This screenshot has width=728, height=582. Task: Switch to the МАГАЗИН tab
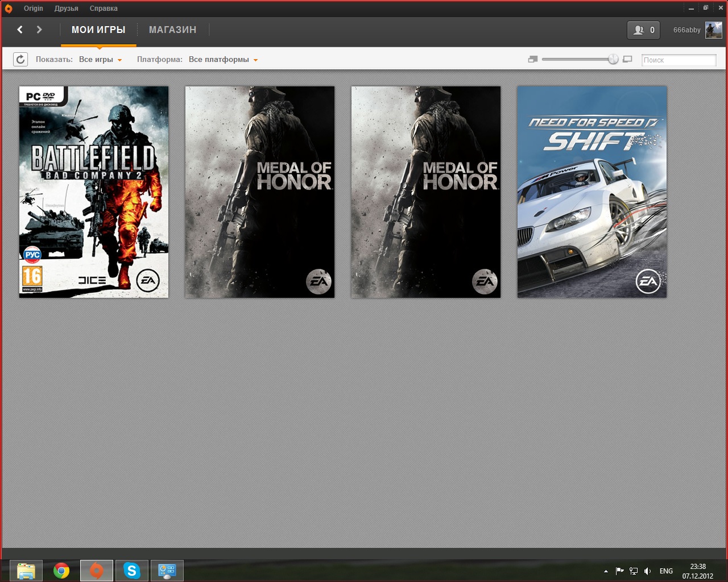(x=172, y=30)
